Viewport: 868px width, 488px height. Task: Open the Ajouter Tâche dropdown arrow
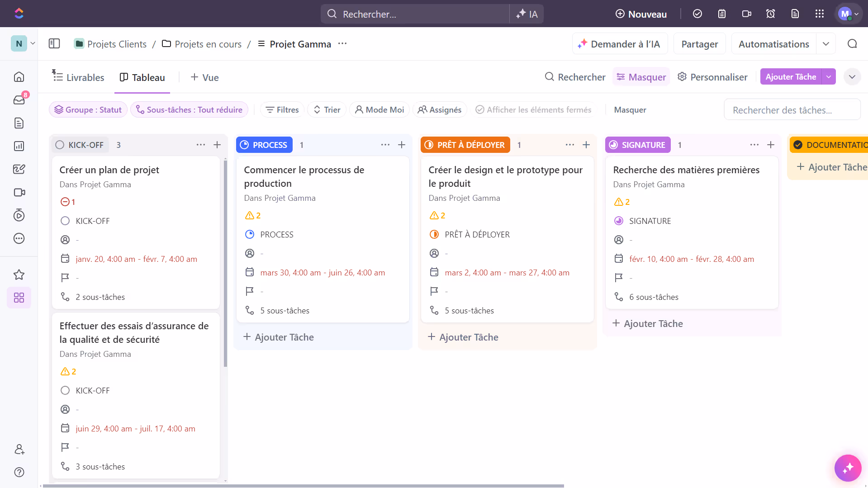(828, 76)
